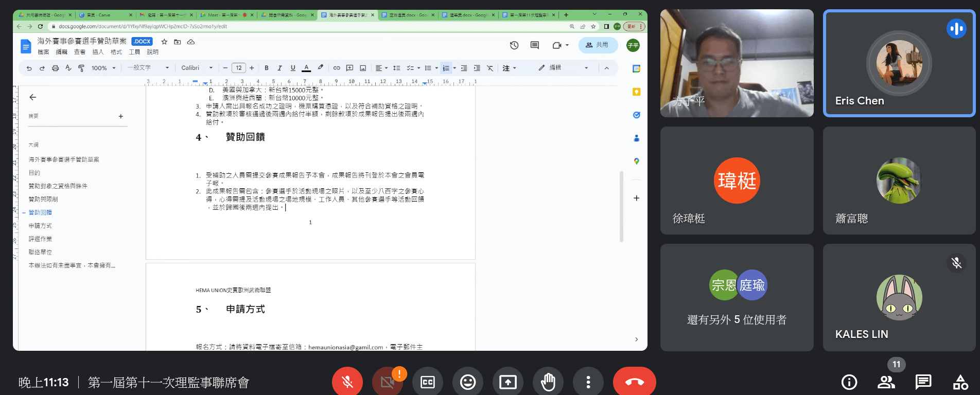Open the text color picker
The height and width of the screenshot is (395, 980).
(306, 68)
